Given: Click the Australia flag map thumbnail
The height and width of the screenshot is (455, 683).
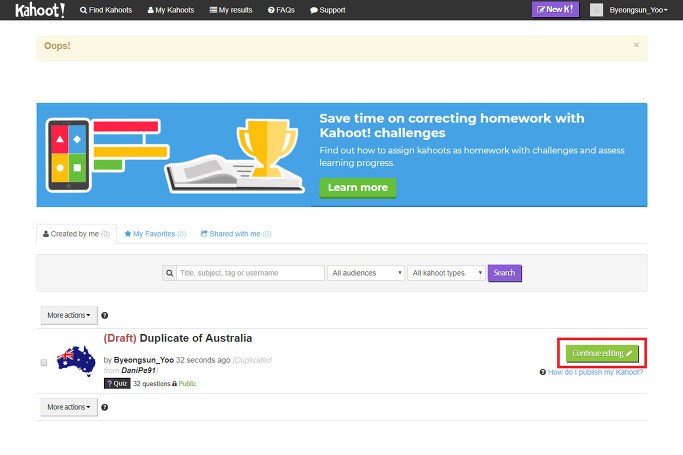Looking at the screenshot, I should (x=76, y=361).
